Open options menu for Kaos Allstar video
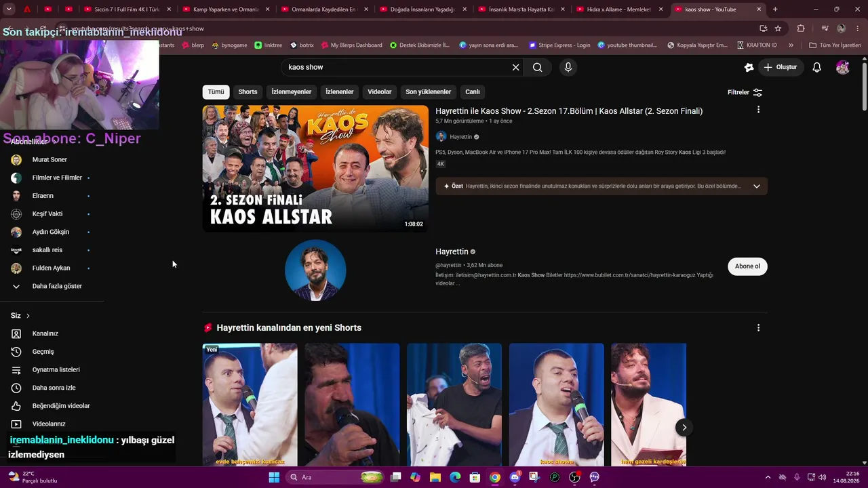Viewport: 868px width, 488px height. point(758,110)
